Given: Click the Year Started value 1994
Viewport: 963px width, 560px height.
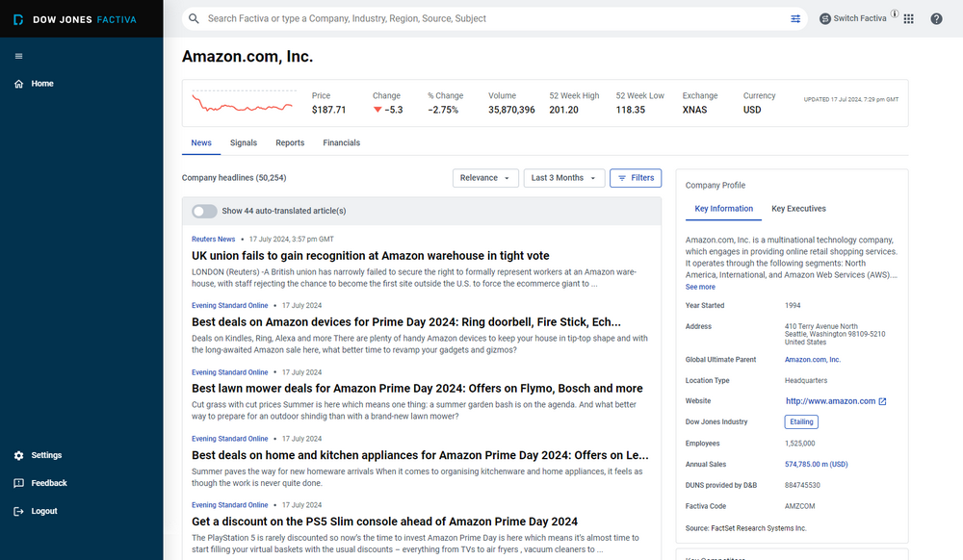Looking at the screenshot, I should point(793,305).
